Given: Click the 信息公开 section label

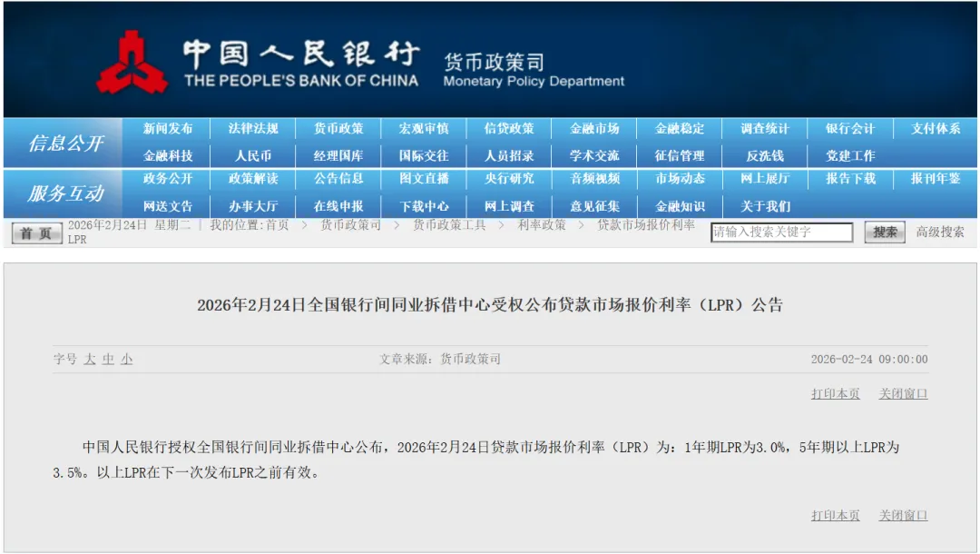Looking at the screenshot, I should click(x=65, y=143).
